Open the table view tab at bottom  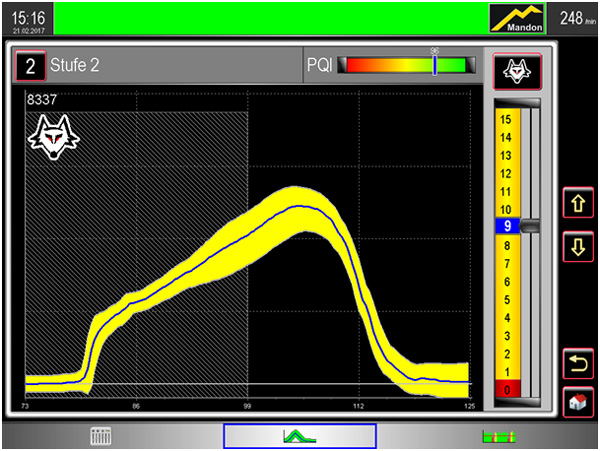(x=100, y=436)
